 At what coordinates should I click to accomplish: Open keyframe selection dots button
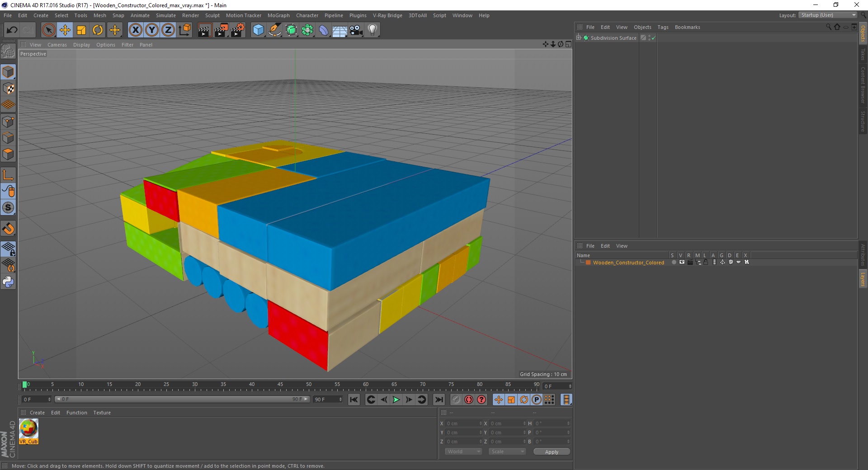point(549,399)
